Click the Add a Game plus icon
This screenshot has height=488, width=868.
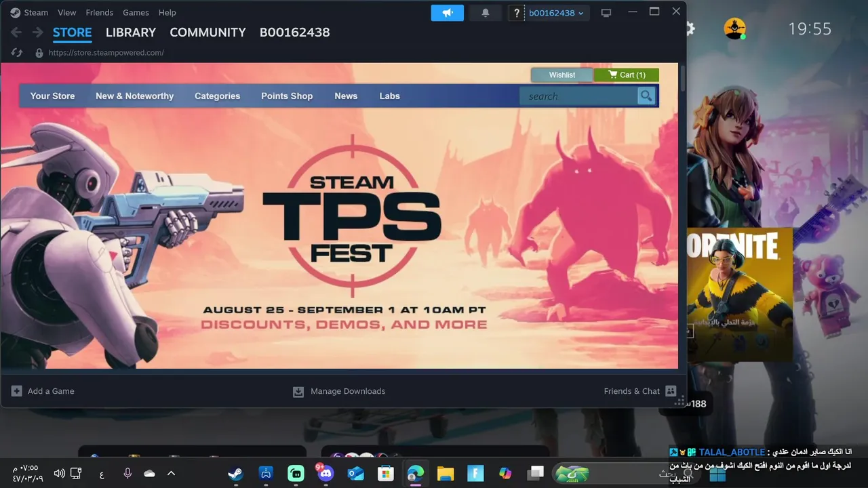coord(16,391)
